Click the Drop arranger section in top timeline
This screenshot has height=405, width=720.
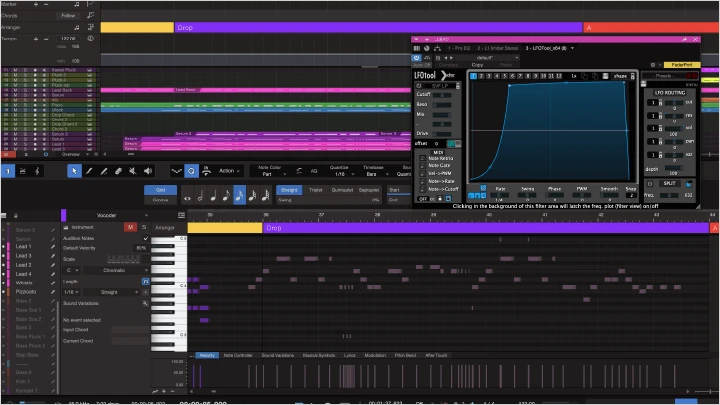(378, 28)
